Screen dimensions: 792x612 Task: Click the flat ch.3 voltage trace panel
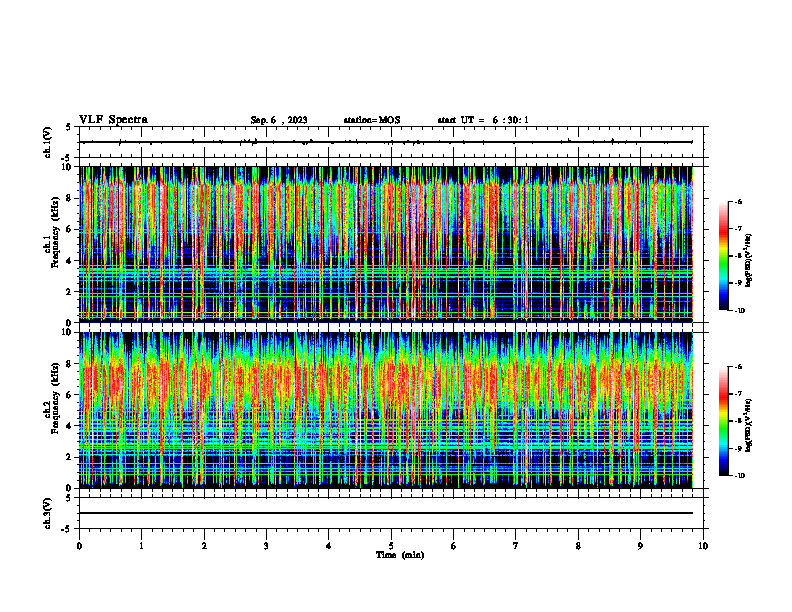391,513
